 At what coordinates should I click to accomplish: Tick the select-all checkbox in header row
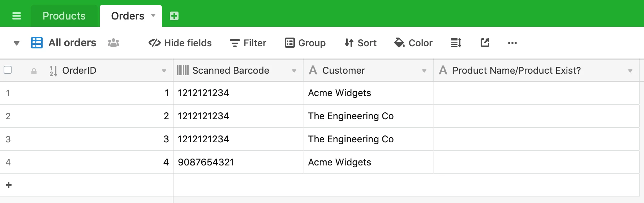coord(8,70)
